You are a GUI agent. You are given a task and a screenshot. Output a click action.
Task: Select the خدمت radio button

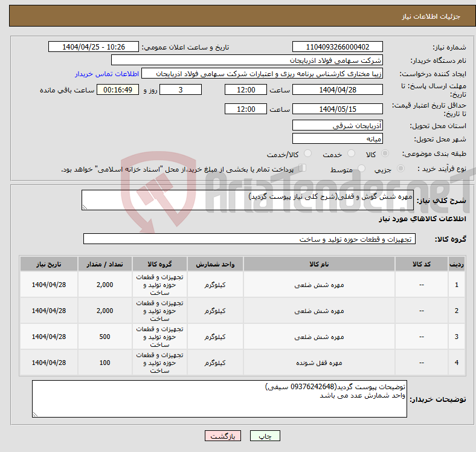tap(351, 153)
